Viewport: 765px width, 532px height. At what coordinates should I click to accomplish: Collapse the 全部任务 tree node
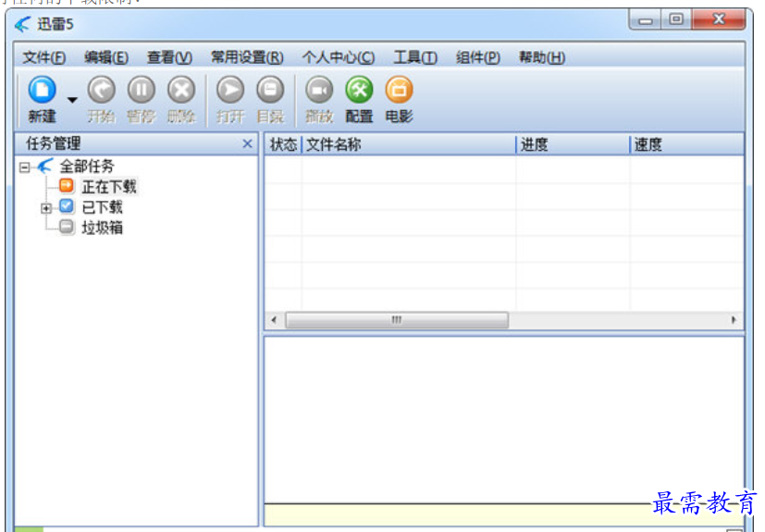[x=24, y=167]
